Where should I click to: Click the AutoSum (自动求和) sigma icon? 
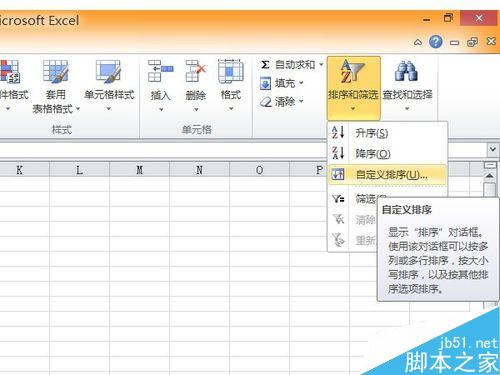click(x=265, y=64)
